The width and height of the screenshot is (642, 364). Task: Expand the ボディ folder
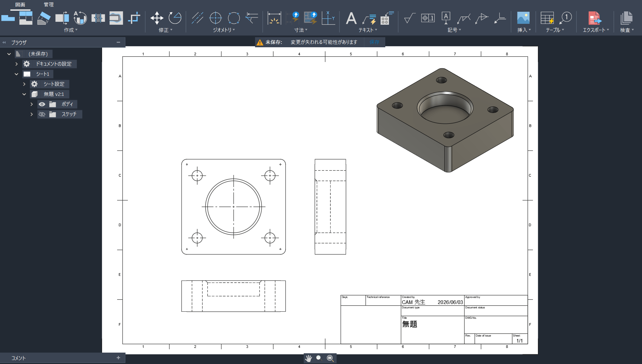coord(32,104)
